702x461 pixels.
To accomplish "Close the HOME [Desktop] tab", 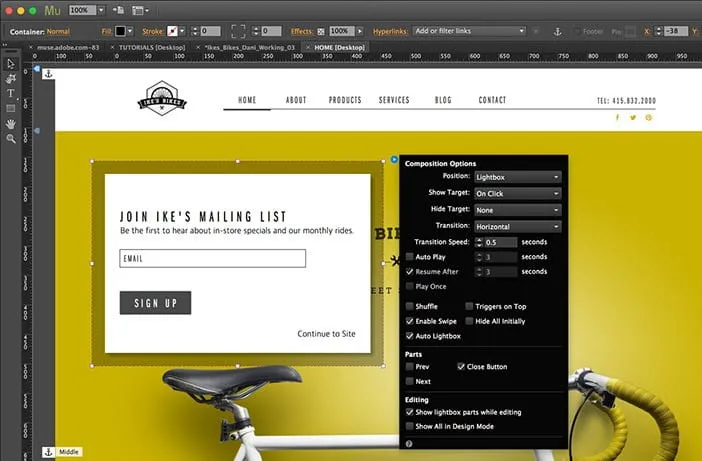I will 308,47.
